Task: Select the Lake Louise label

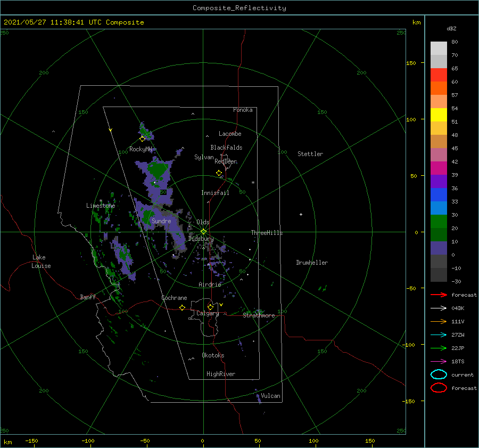Action: (41, 262)
